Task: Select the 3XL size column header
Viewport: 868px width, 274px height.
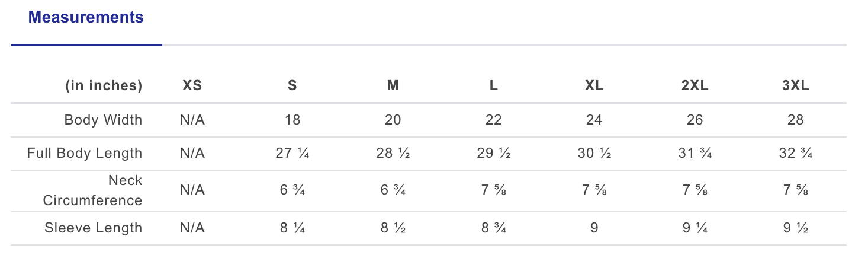Action: click(796, 85)
